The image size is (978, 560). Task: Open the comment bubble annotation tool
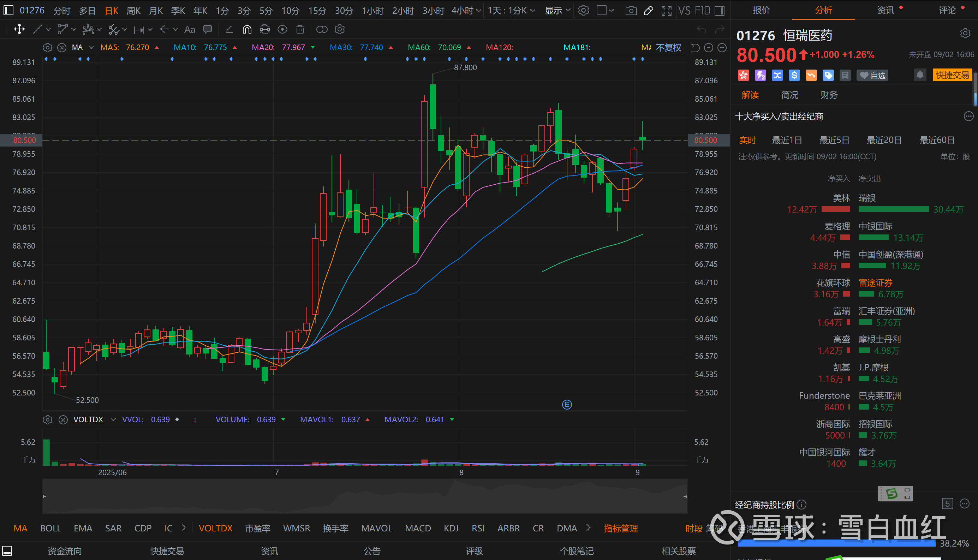coord(208,30)
